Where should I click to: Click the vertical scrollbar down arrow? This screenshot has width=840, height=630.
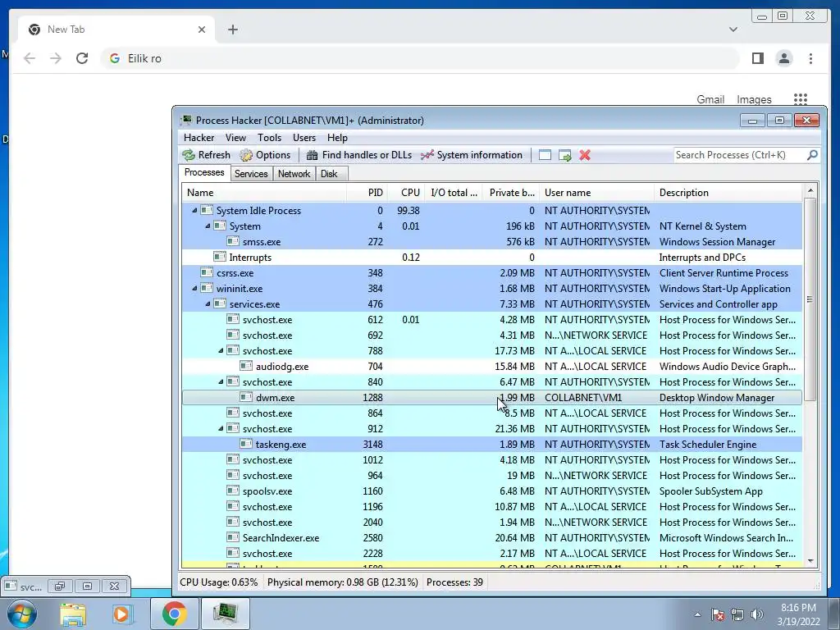pyautogui.click(x=810, y=561)
